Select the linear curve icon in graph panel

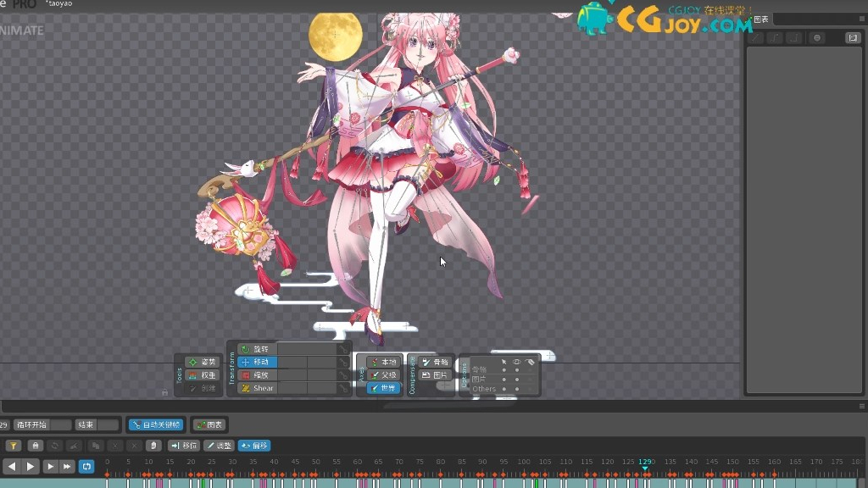tap(755, 37)
